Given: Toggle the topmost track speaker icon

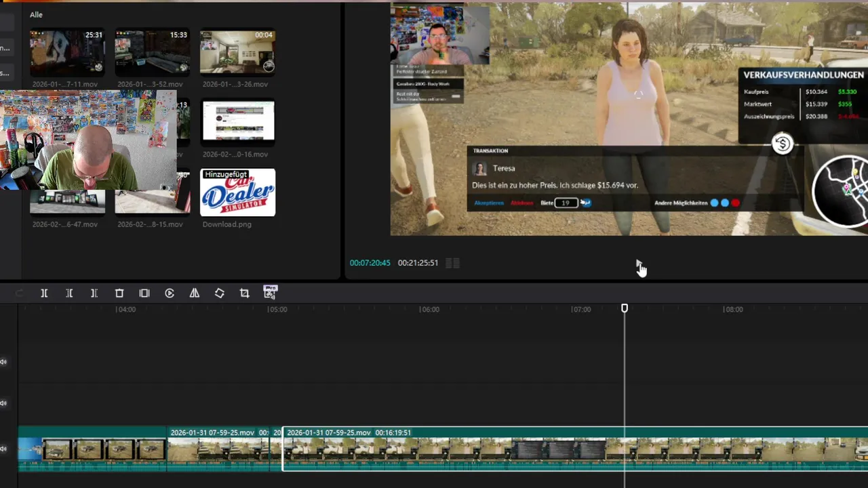Looking at the screenshot, I should [x=4, y=361].
